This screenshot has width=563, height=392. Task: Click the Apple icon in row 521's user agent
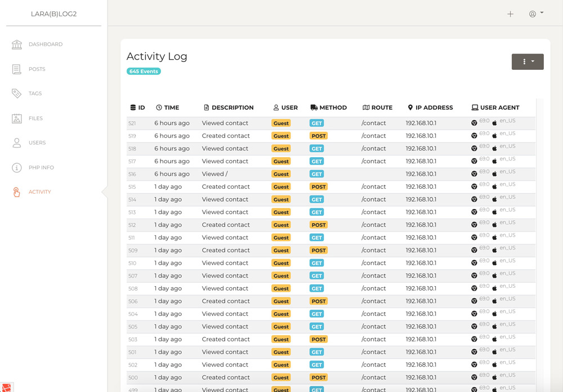(494, 123)
